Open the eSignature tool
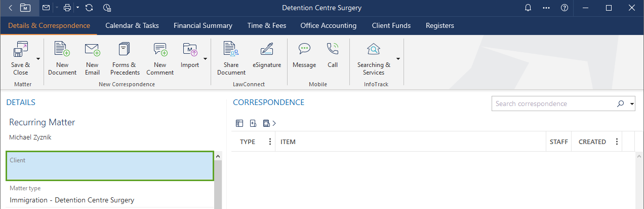 [x=266, y=50]
